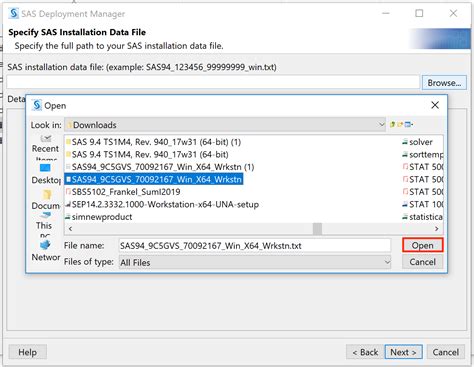Viewport: 474px width, 367px height.
Task: Click horizontal scrollbar thumb in file list
Action: 317,229
